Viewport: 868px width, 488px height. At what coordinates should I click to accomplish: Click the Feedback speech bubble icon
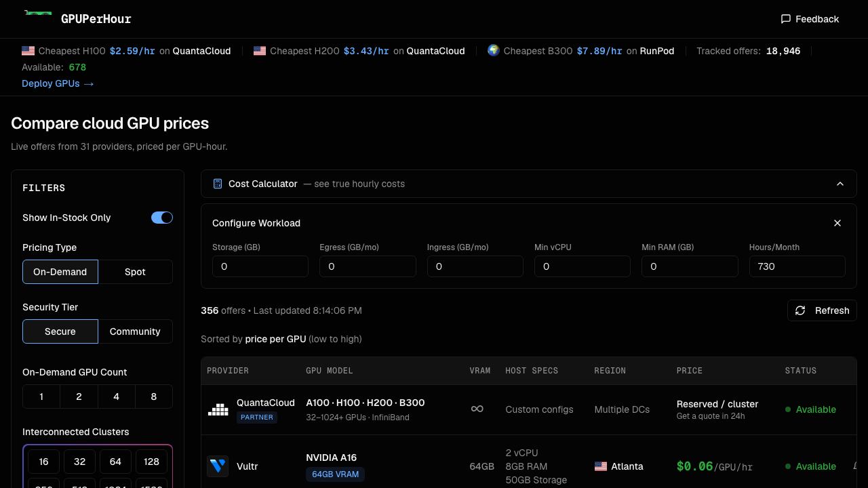point(786,19)
